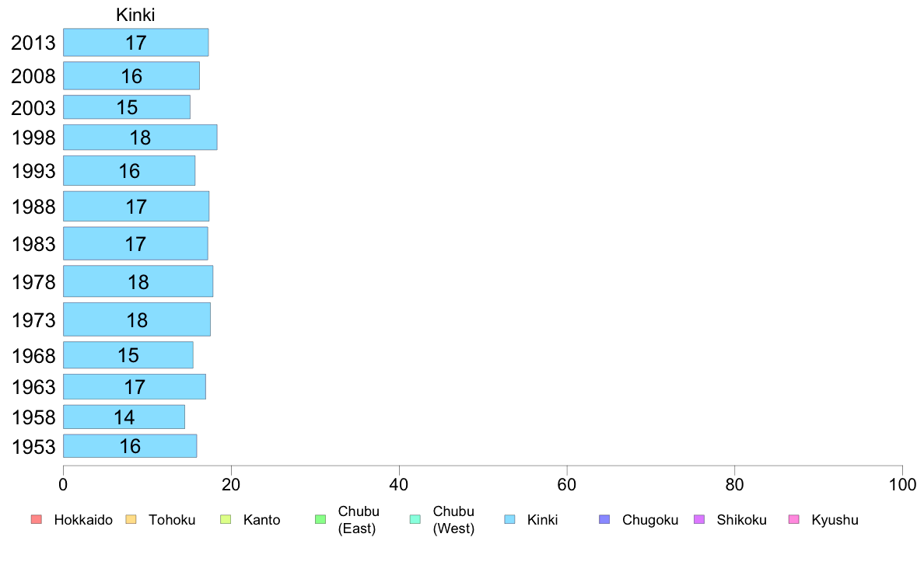This screenshot has height=572, width=924.
Task: Click the Kanto yellow-green legend swatch
Action: [x=226, y=520]
